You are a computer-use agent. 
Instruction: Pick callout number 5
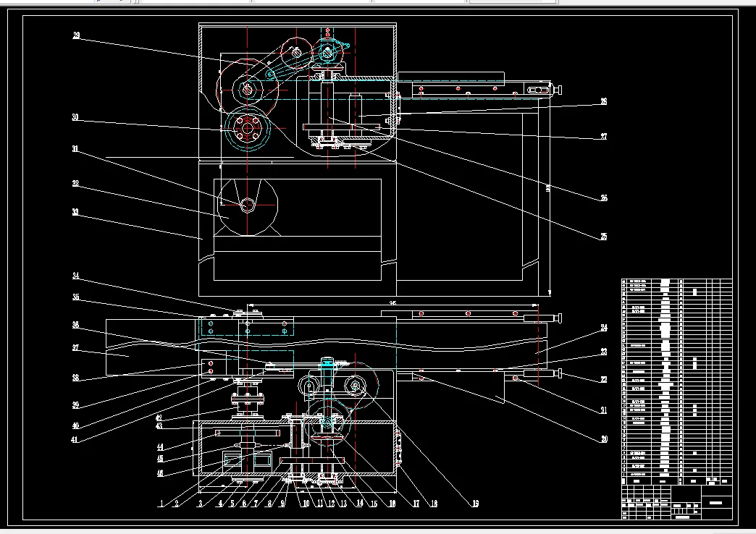point(232,504)
